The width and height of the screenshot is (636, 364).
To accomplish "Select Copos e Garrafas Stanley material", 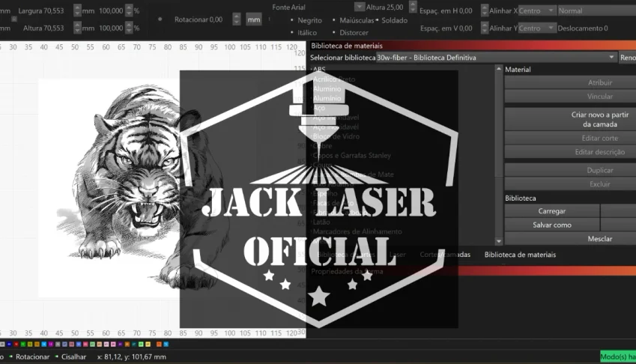I will tap(351, 155).
